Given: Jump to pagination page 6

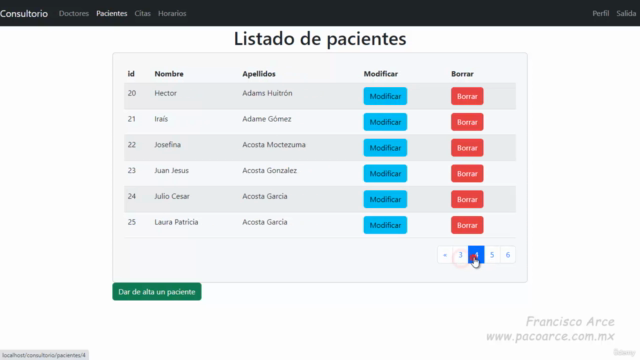Looking at the screenshot, I should 508,255.
